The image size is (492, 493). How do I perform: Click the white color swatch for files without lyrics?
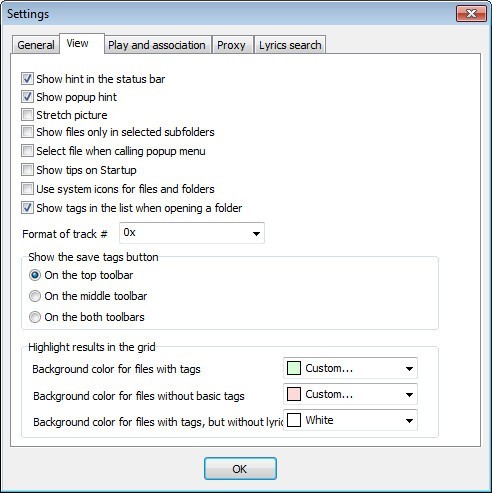point(294,420)
